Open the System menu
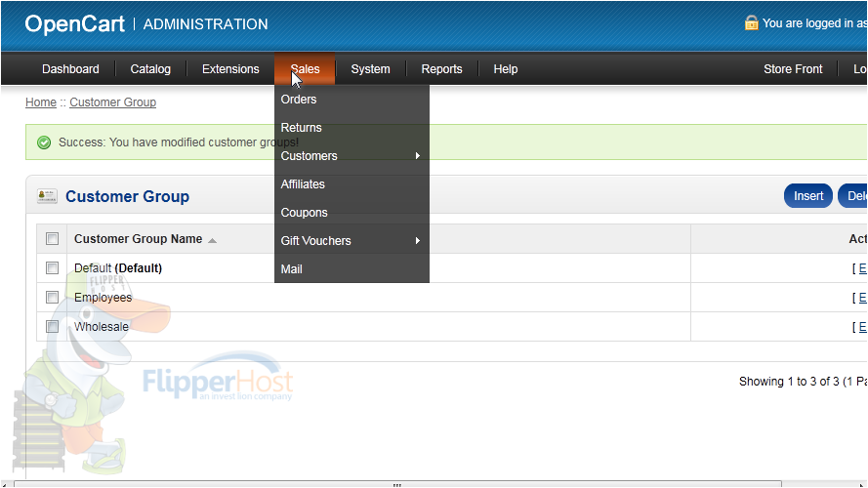 tap(370, 69)
